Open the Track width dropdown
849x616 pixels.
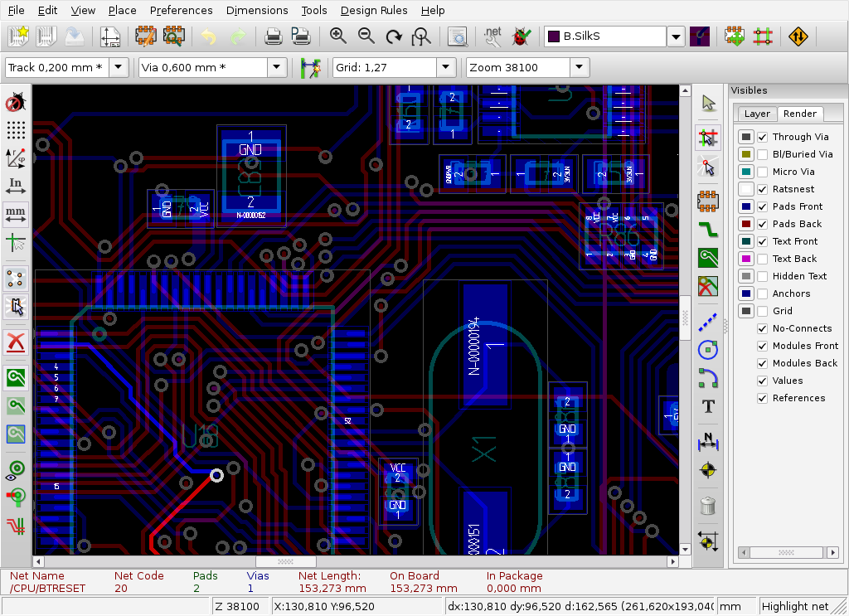tap(119, 68)
